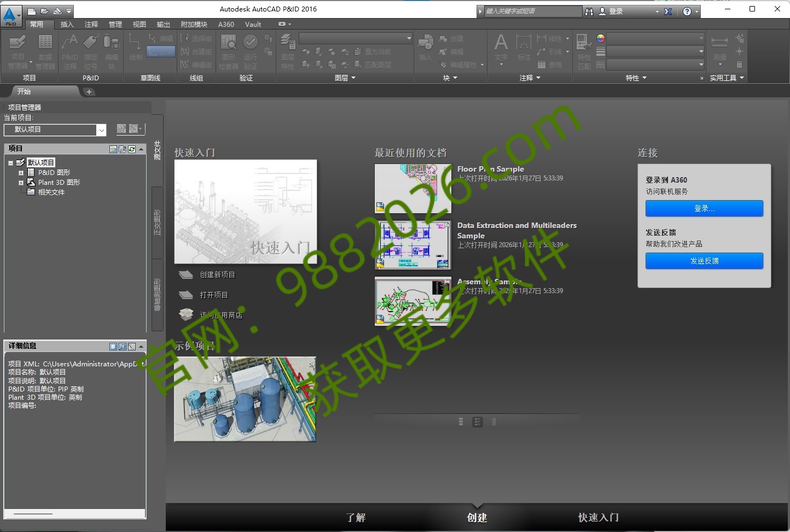This screenshot has width=790, height=532.
Task: Open the AutoCAD P&ID application menu button
Action: coord(11,16)
